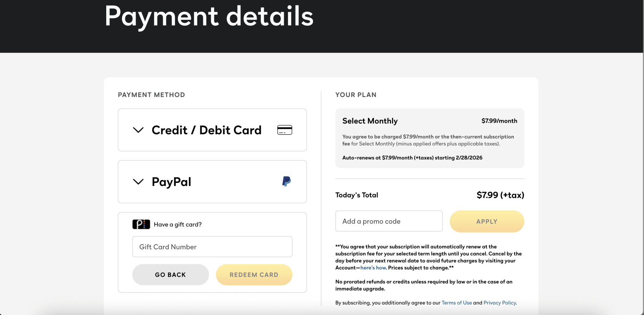644x315 pixels.
Task: Click the Select Monthly plan title
Action: click(x=370, y=121)
